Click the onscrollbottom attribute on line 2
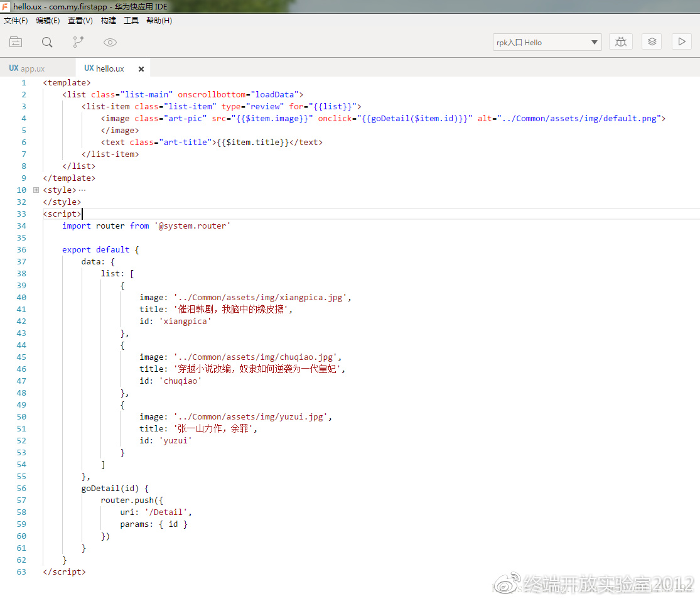The width and height of the screenshot is (700, 601). [x=212, y=95]
